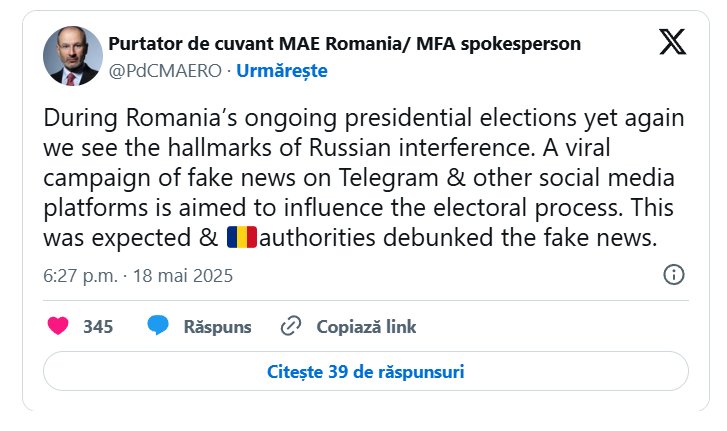The height and width of the screenshot is (431, 727).
Task: Click the 345 likes count
Action: point(98,326)
